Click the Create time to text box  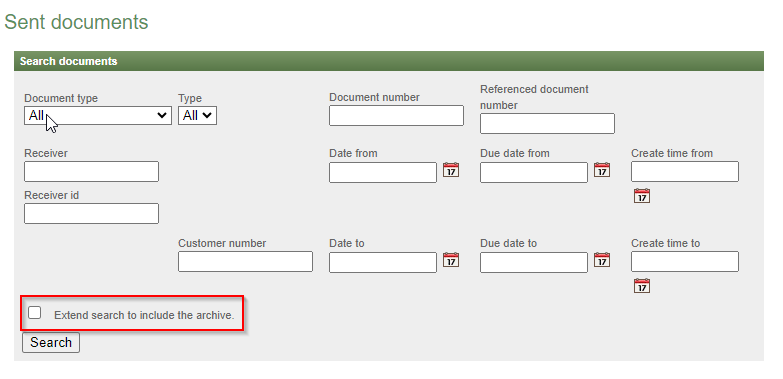pos(685,261)
